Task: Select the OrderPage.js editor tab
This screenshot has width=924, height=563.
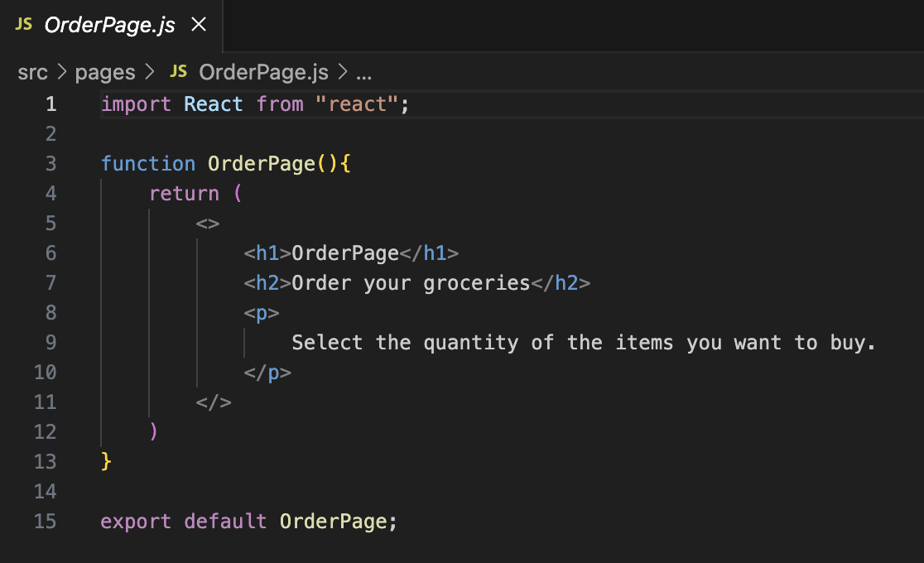Action: pyautogui.click(x=108, y=26)
